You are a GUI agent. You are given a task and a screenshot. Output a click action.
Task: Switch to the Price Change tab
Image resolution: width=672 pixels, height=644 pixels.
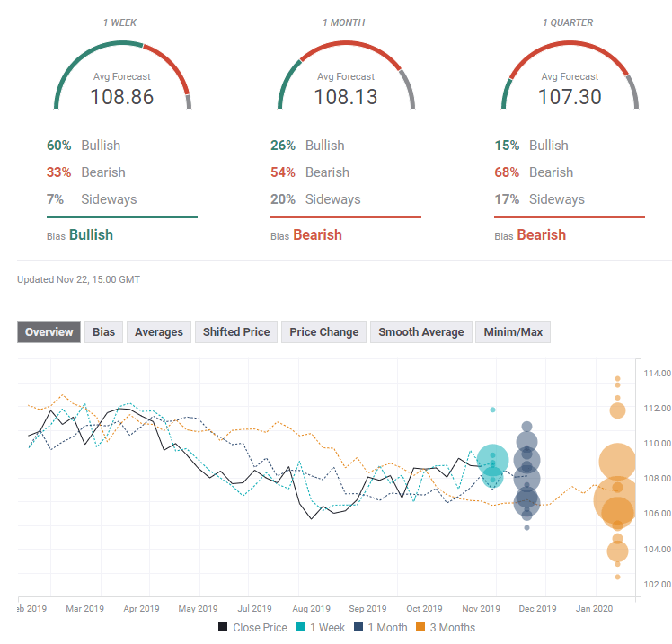point(323,332)
